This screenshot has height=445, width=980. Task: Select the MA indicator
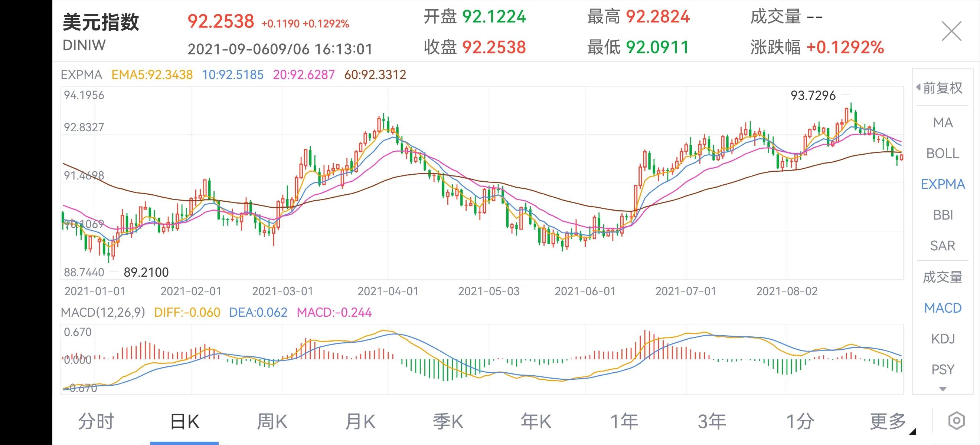[943, 122]
